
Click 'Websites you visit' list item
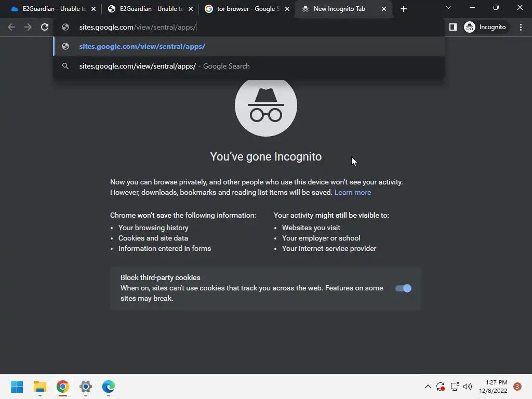(x=311, y=228)
